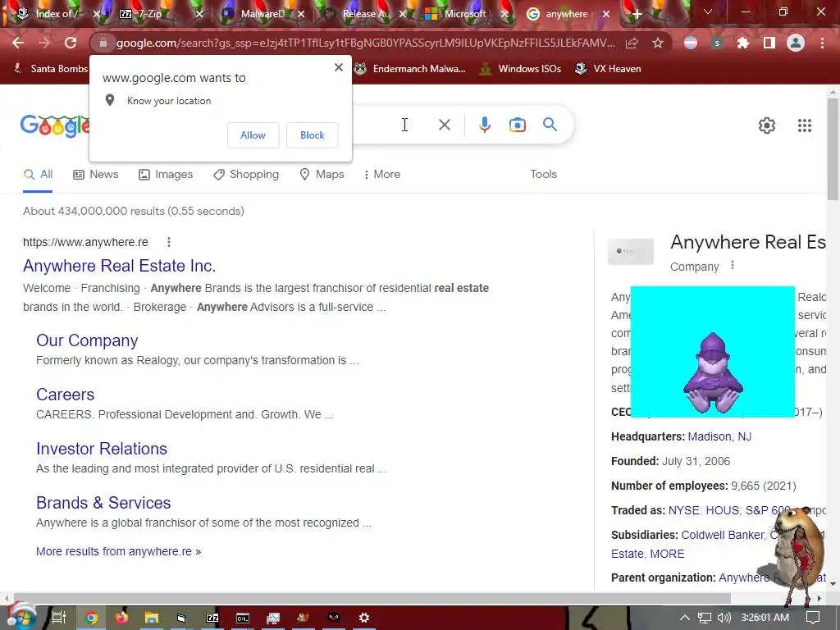
Task: Follow the Madison, NJ headquarters link
Action: [x=719, y=436]
